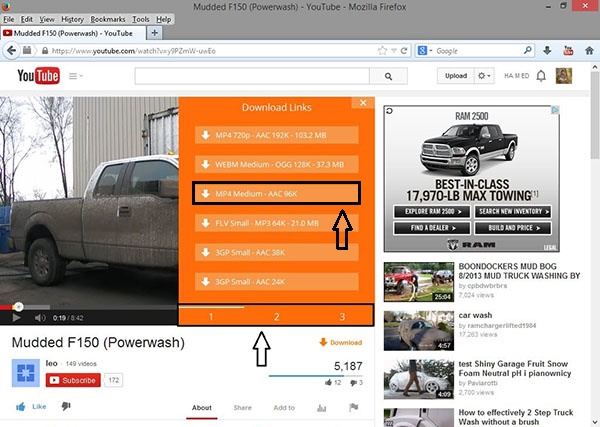
Task: Download 3GP Small AAC 24K link
Action: coord(277,282)
